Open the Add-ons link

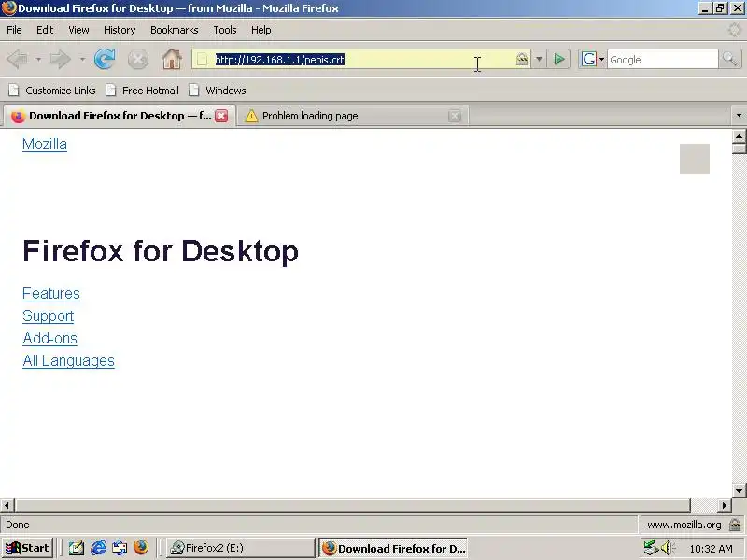tap(49, 338)
